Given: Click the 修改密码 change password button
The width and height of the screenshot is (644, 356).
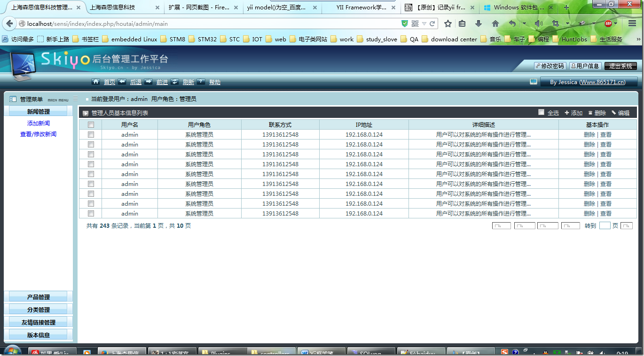Looking at the screenshot, I should (x=550, y=66).
